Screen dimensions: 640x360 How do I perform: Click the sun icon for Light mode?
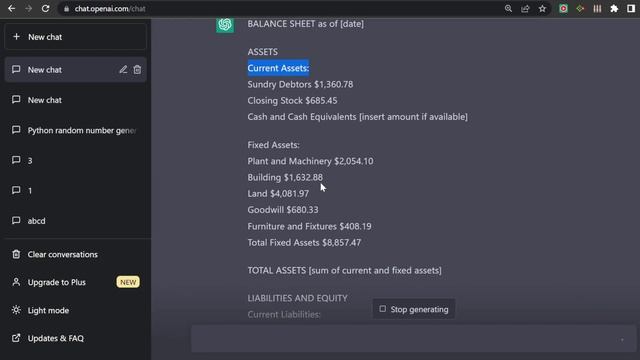click(16, 310)
